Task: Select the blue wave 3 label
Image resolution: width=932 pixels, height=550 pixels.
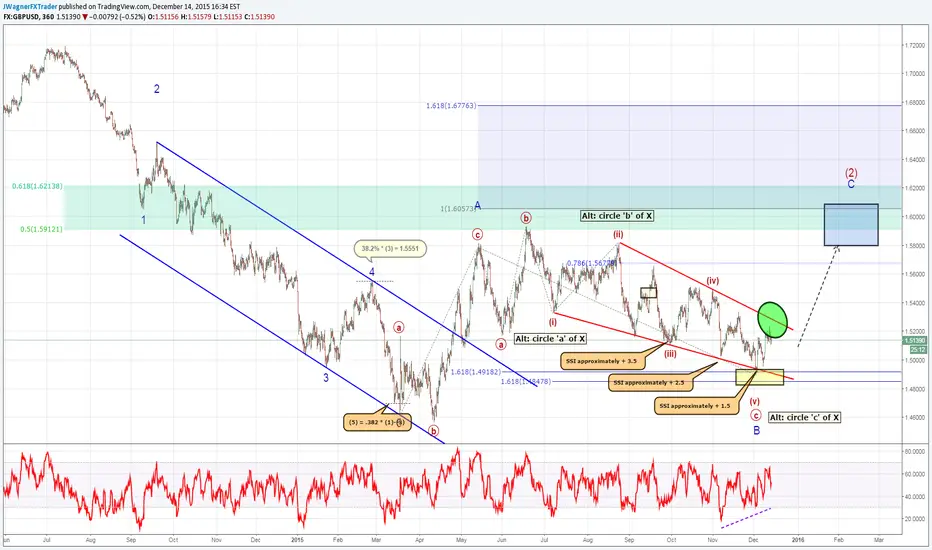Action: coord(326,378)
